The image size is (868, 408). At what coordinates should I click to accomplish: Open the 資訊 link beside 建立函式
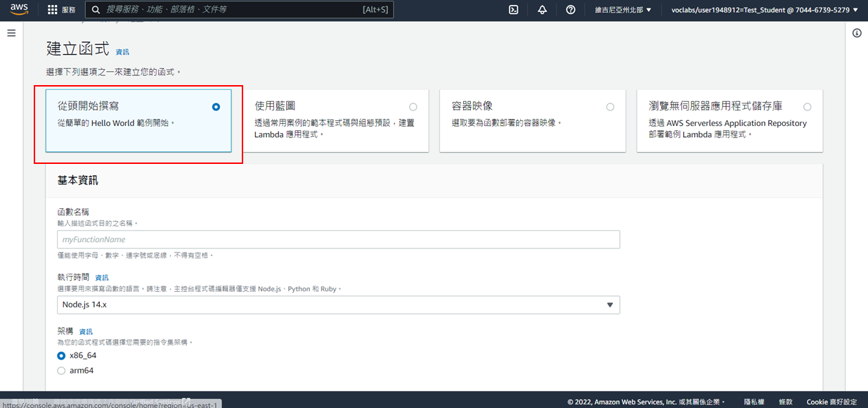[x=122, y=52]
